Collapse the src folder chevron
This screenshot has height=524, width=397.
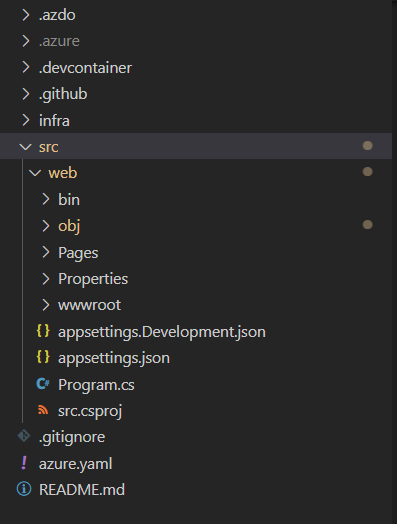26,147
